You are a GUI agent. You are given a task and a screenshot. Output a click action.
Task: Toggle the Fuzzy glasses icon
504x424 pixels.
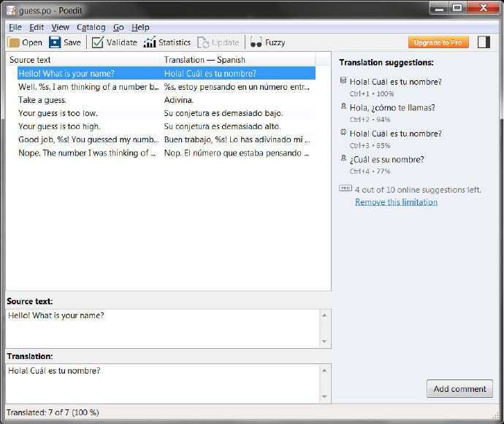click(x=256, y=42)
